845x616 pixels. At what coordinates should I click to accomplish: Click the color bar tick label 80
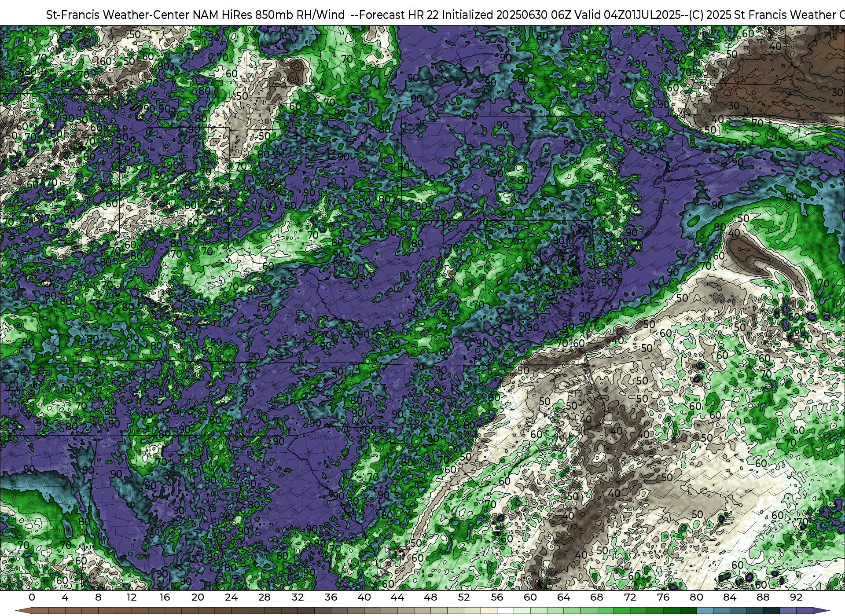tap(697, 598)
